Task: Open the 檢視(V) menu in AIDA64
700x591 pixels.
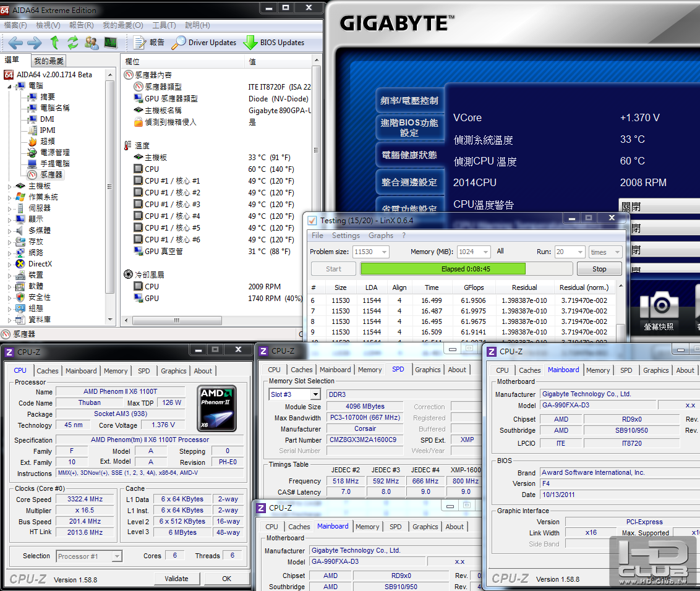Action: (48, 25)
